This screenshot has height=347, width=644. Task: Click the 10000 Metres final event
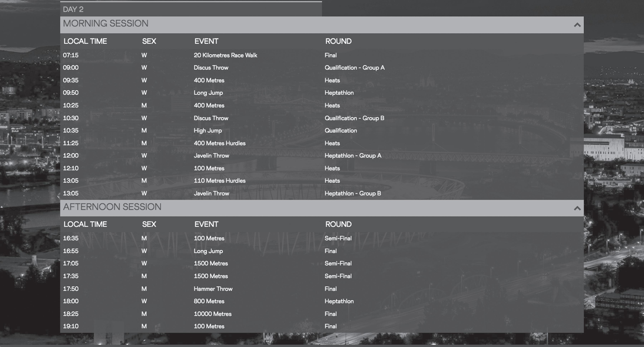212,314
